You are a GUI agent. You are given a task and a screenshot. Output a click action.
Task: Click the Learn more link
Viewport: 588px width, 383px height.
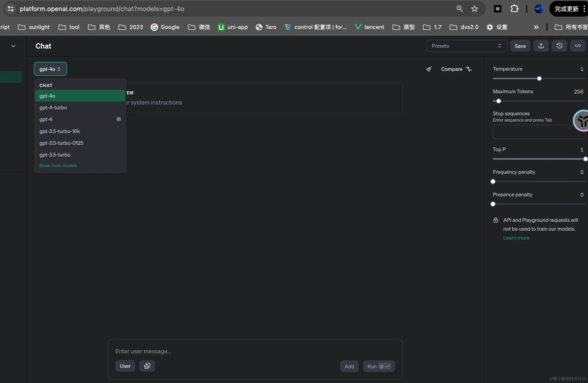coord(516,238)
